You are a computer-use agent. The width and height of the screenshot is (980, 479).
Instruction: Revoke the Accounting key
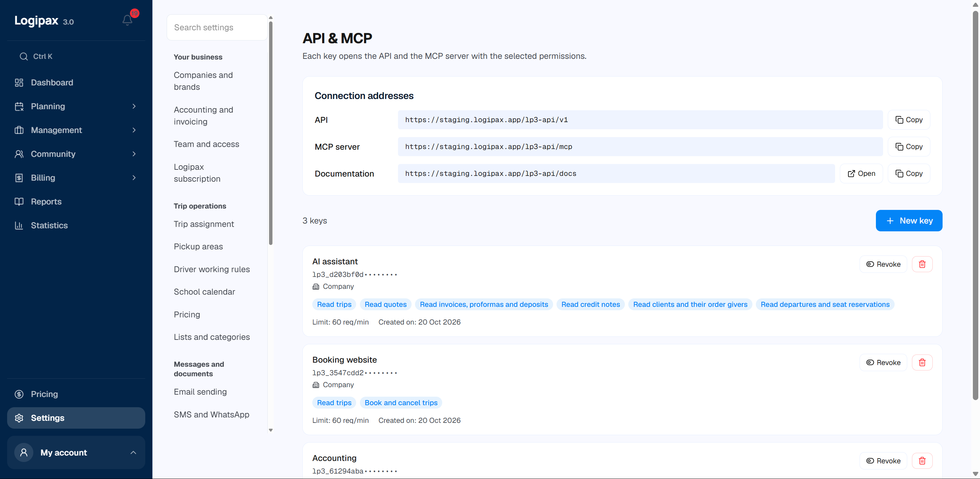click(883, 461)
